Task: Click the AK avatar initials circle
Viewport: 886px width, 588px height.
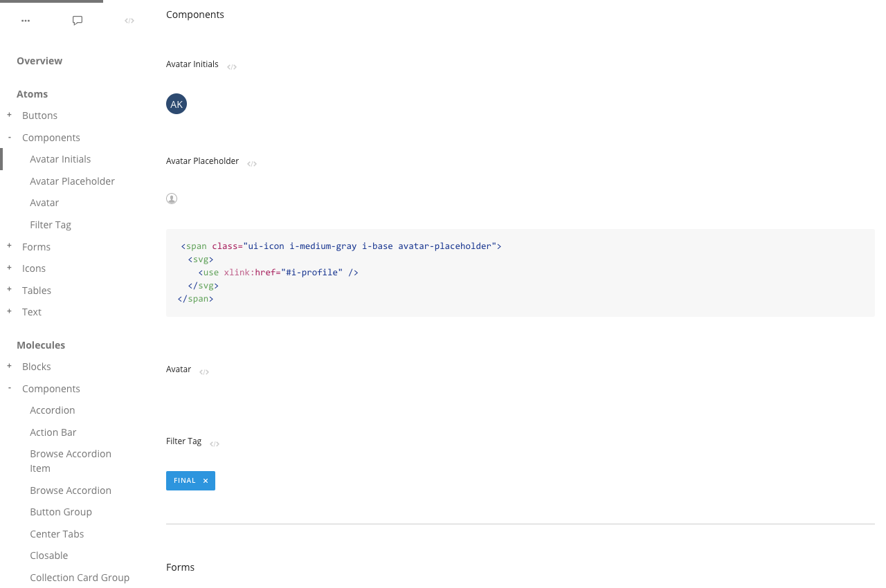Action: 177,104
